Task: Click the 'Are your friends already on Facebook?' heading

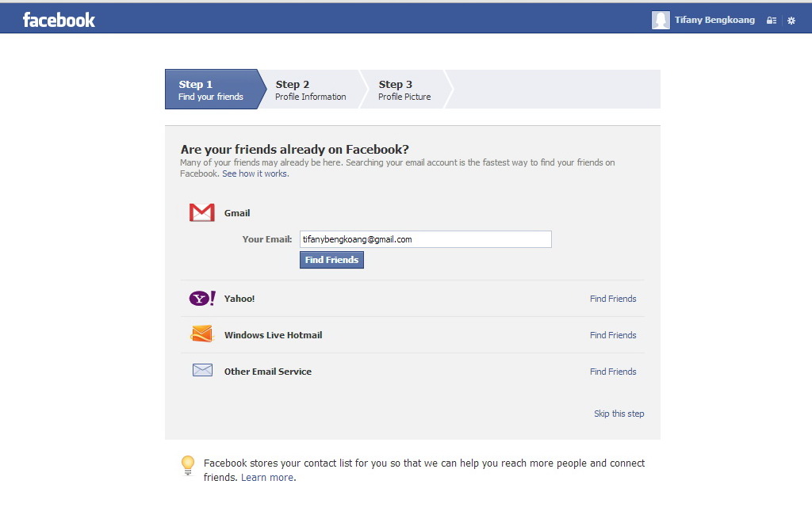Action: [x=295, y=150]
